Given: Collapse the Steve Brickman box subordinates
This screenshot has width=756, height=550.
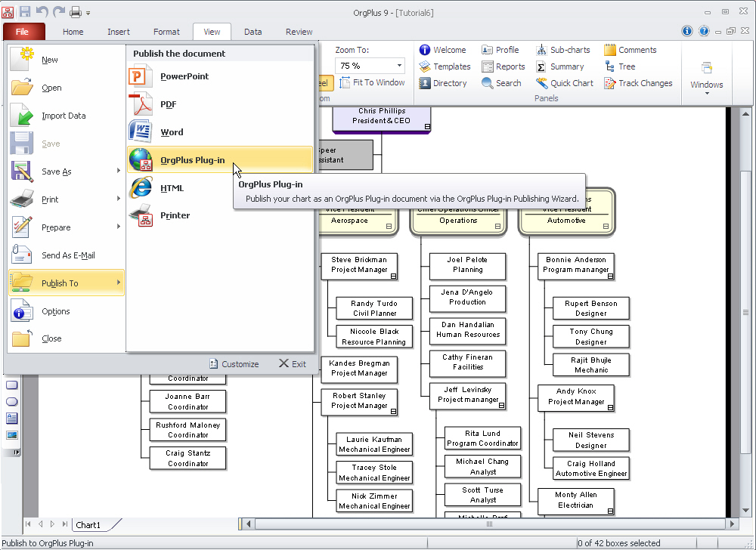Looking at the screenshot, I should [393, 276].
